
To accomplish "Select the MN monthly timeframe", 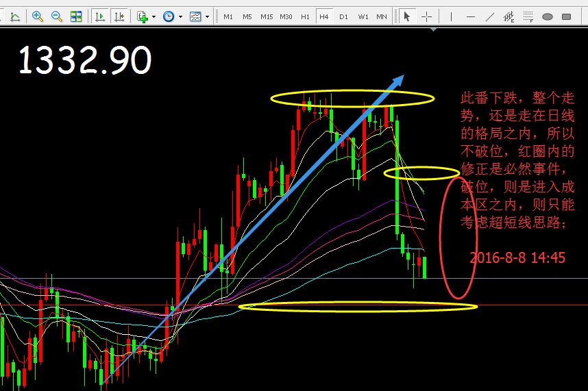I will click(381, 17).
